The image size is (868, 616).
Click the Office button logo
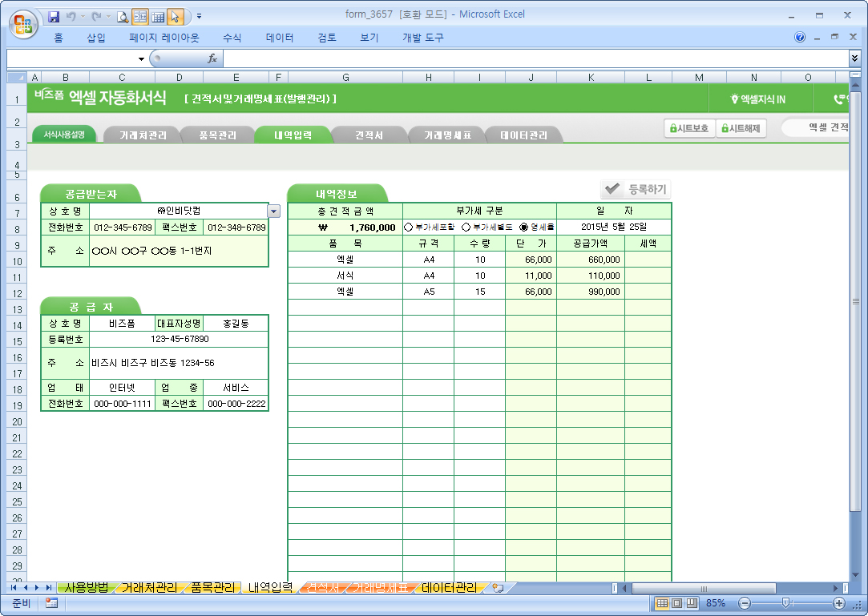[23, 22]
